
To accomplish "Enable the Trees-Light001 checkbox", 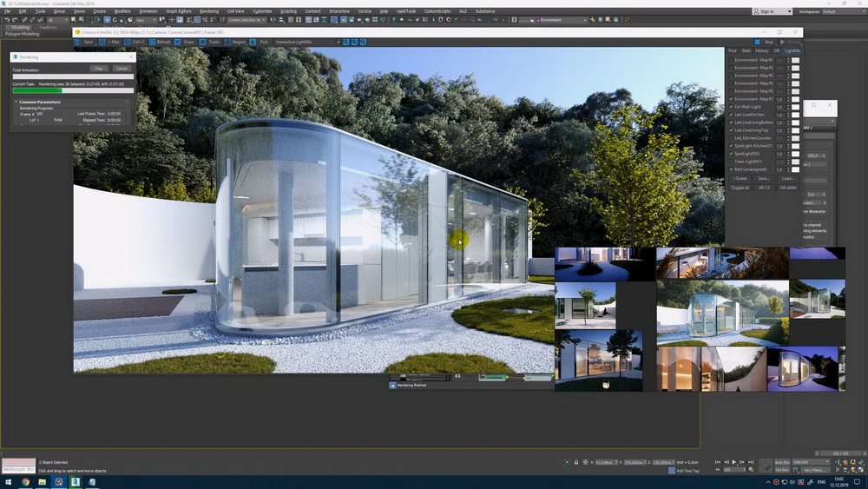I will 731,162.
